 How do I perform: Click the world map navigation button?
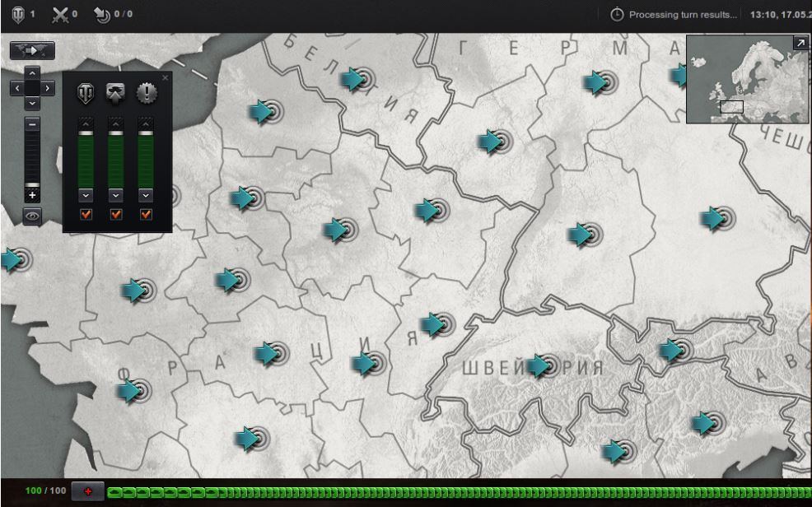[x=32, y=51]
